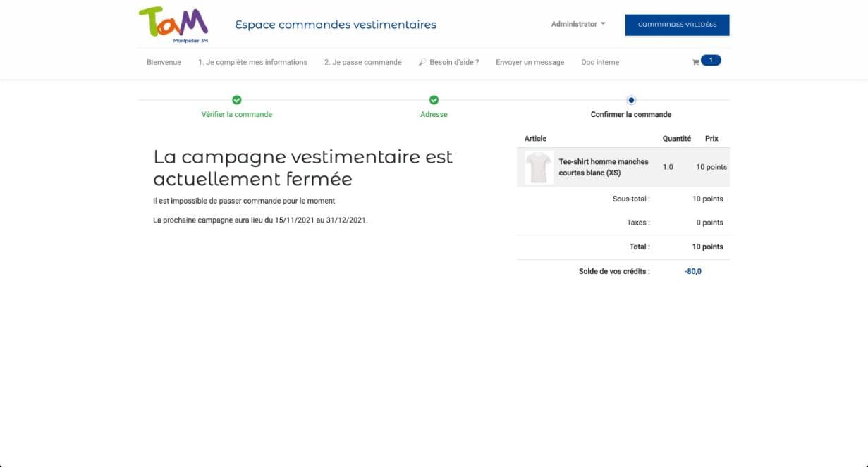Click the green check above Adresse
This screenshot has height=467, width=868.
coord(434,100)
